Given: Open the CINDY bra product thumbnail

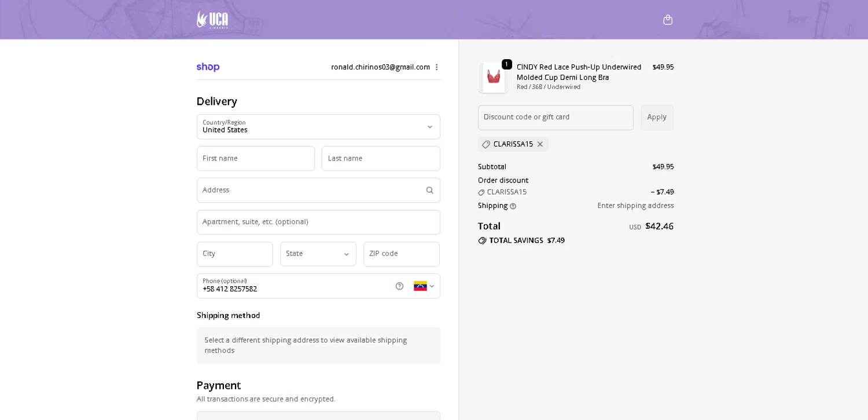Looking at the screenshot, I should coord(494,77).
